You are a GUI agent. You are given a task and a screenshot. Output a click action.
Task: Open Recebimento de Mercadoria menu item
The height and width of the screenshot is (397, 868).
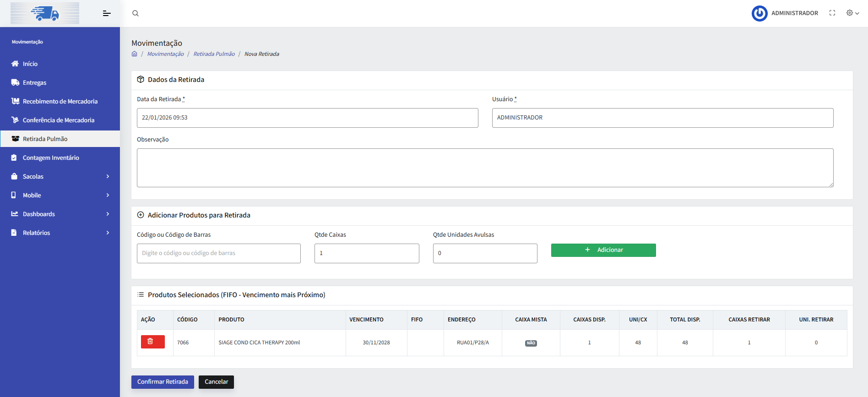pos(60,101)
